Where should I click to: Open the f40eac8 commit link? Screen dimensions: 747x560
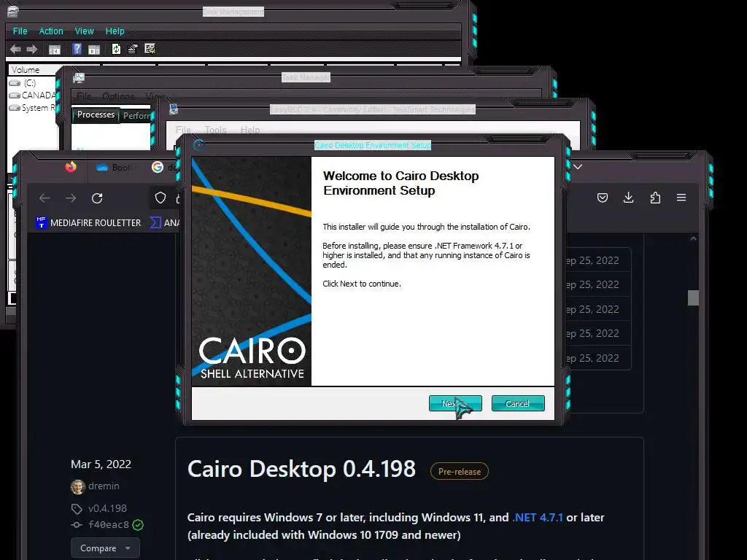[108, 525]
